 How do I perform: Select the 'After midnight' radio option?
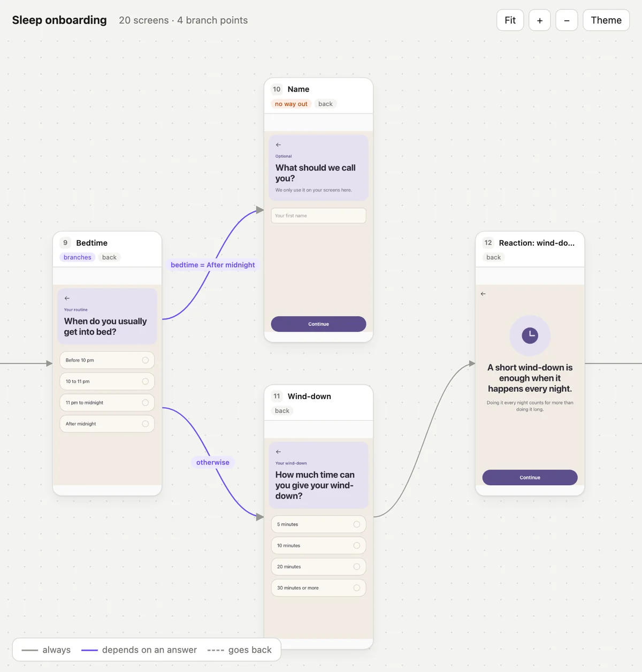(107, 424)
